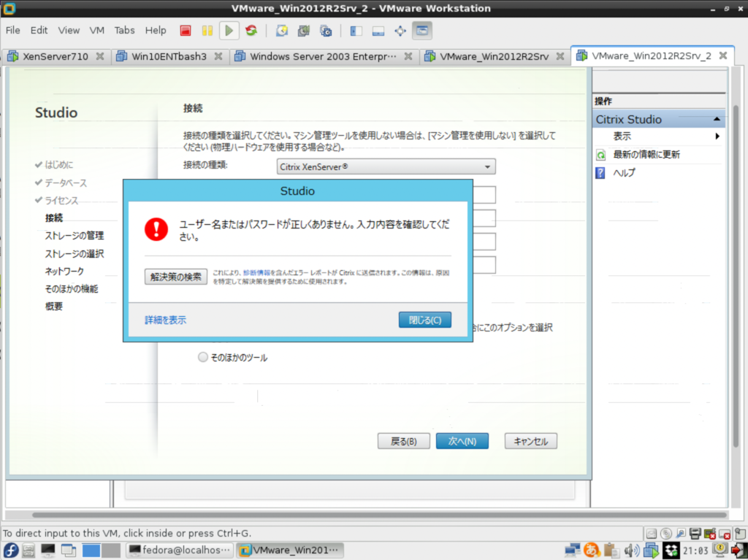
Task: Open the file manager panel icon
Action: [28, 550]
